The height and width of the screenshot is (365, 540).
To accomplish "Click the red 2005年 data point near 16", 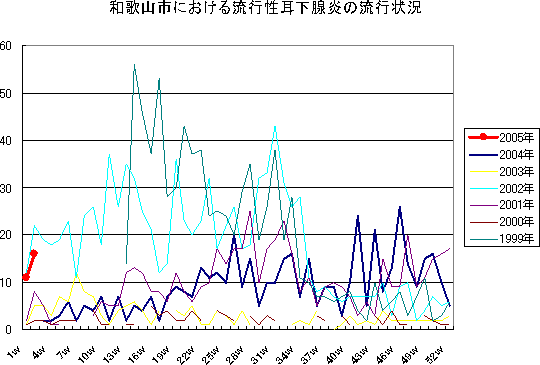I will [x=34, y=253].
